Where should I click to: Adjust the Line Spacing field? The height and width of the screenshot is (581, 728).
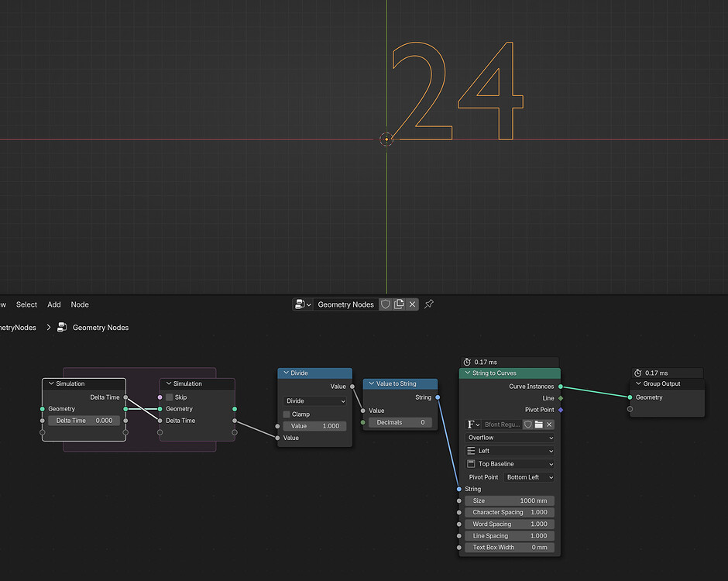(x=510, y=535)
